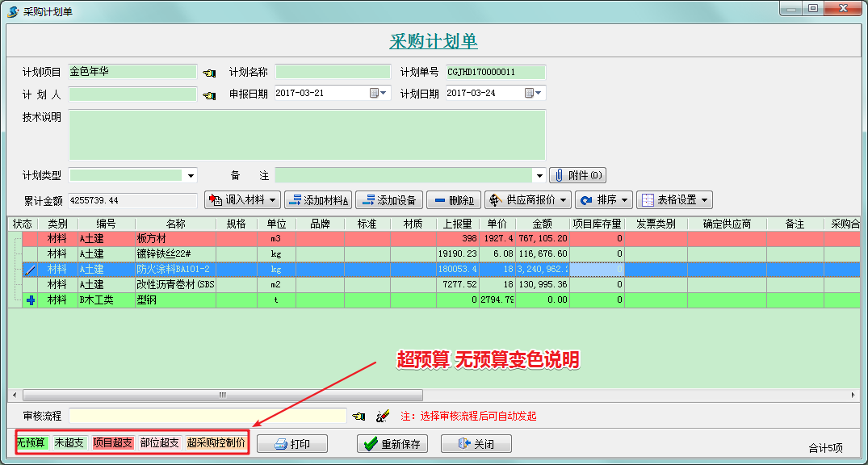Click the pencil edit icon on 防火涂料 row

coord(30,270)
